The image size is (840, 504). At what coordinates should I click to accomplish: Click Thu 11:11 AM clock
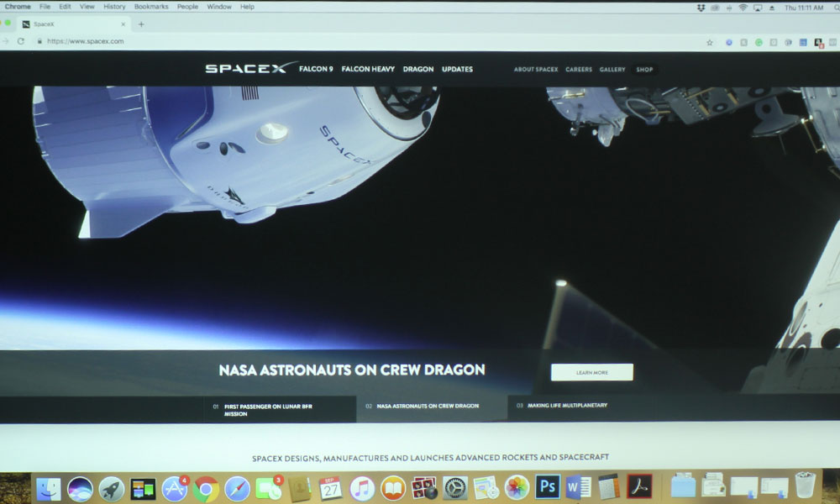(804, 8)
